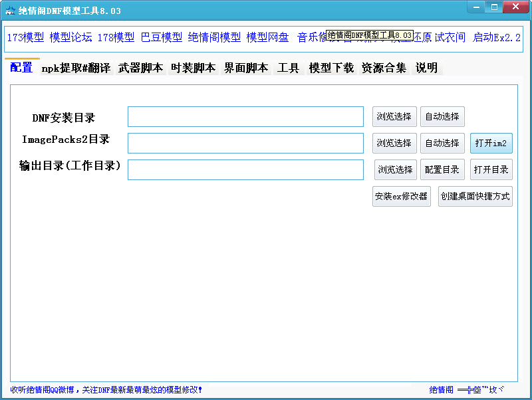This screenshot has height=400, width=532.
Task: Open the 巴豆模型 link
Action: 162,37
